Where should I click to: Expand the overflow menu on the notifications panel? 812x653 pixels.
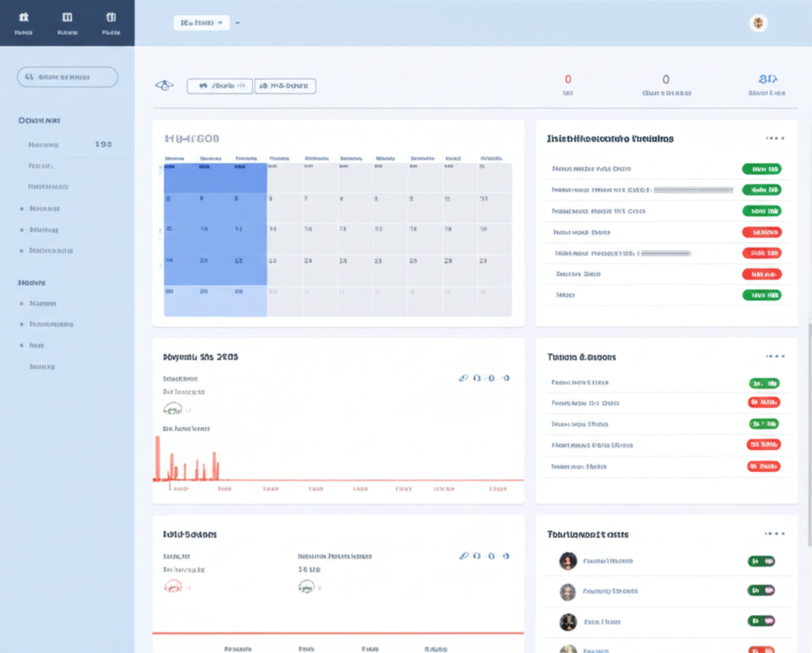tap(773, 138)
